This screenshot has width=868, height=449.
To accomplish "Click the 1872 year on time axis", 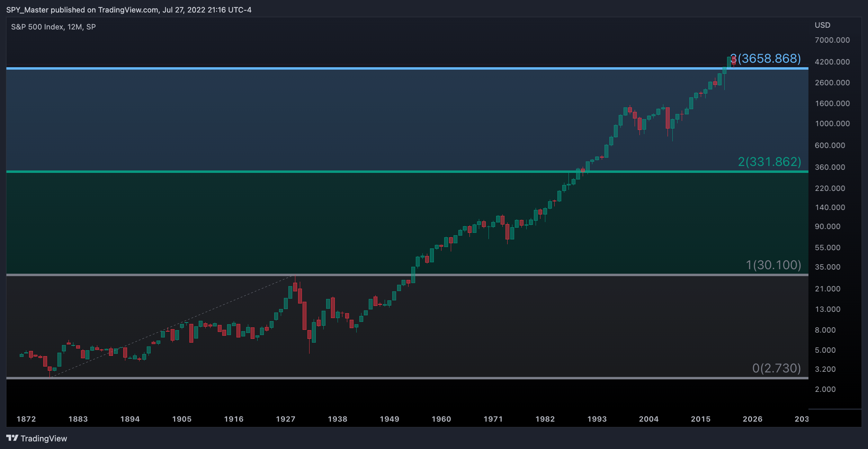I will [26, 419].
